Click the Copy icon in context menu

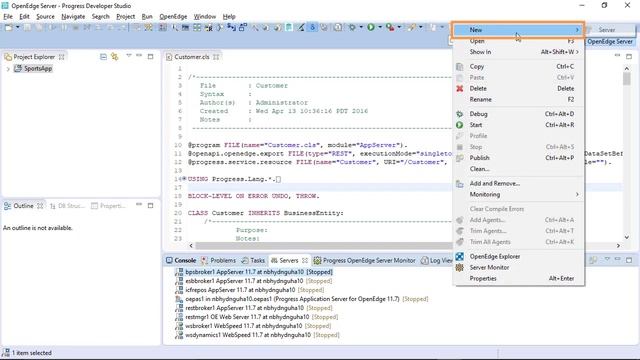coord(460,66)
